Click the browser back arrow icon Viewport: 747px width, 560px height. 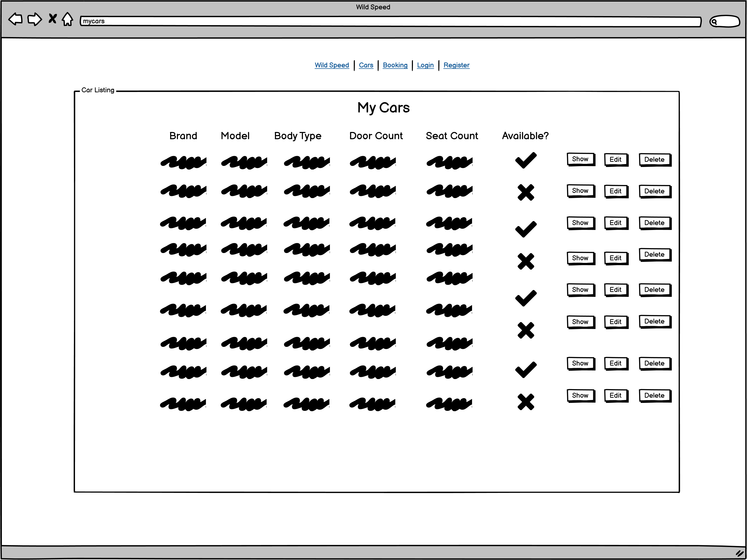point(16,19)
